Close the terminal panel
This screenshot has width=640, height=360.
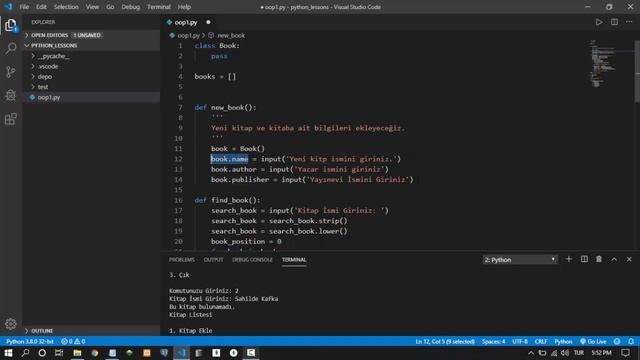(x=629, y=259)
